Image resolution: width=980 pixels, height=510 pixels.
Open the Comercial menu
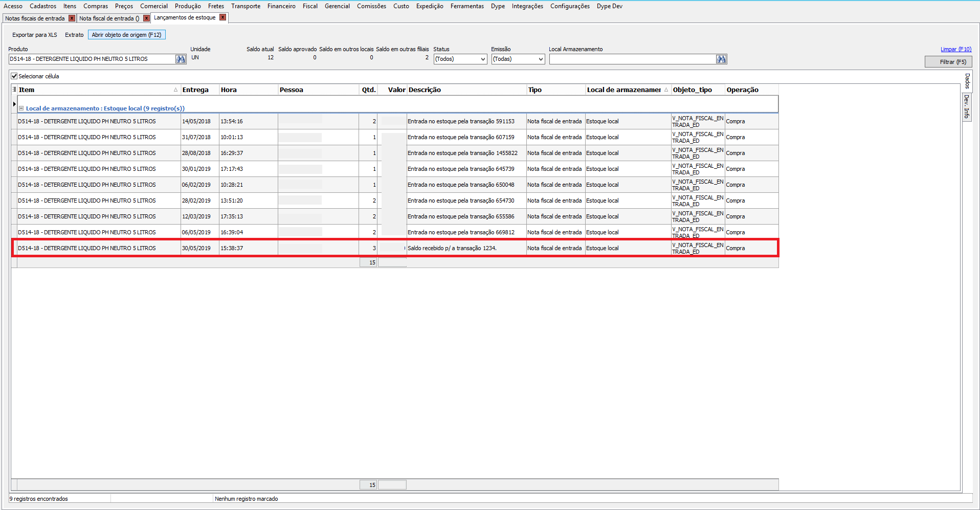(x=154, y=6)
